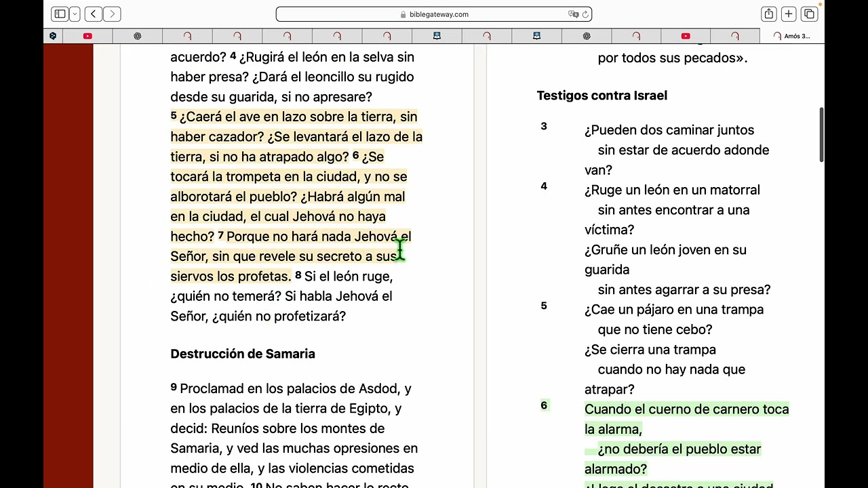Add a new tab with plus
868x488 pixels.
pos(789,14)
